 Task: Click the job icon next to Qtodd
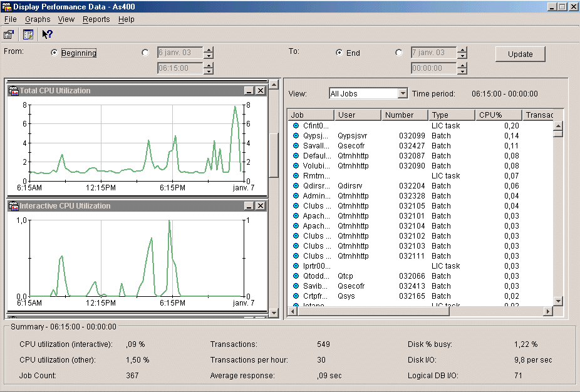pos(296,276)
